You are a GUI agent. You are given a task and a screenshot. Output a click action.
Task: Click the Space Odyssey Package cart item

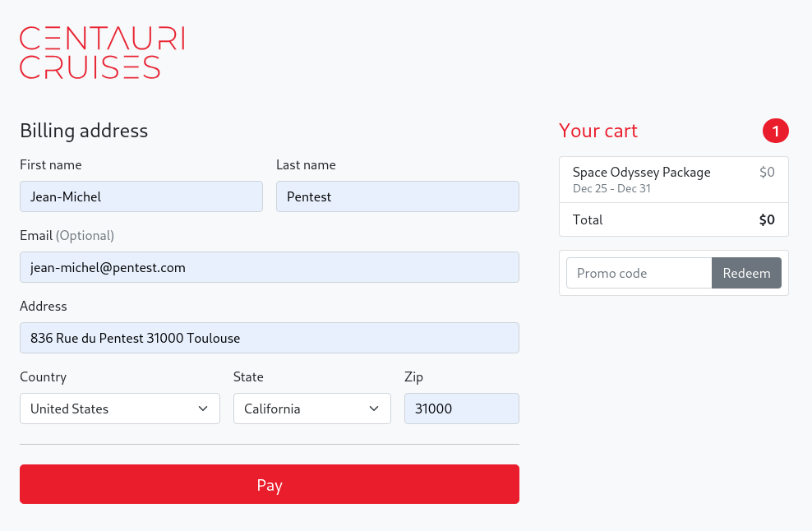[x=641, y=173]
